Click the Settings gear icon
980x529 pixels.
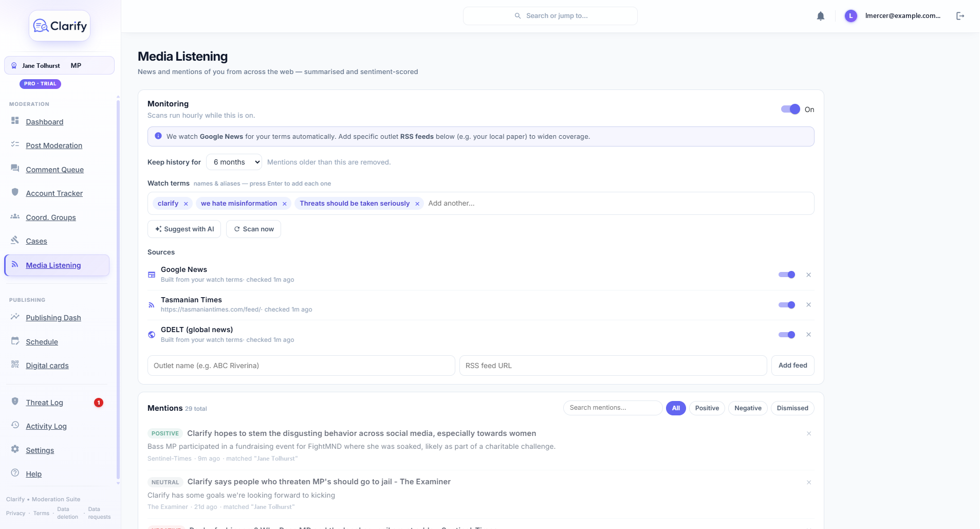(15, 449)
